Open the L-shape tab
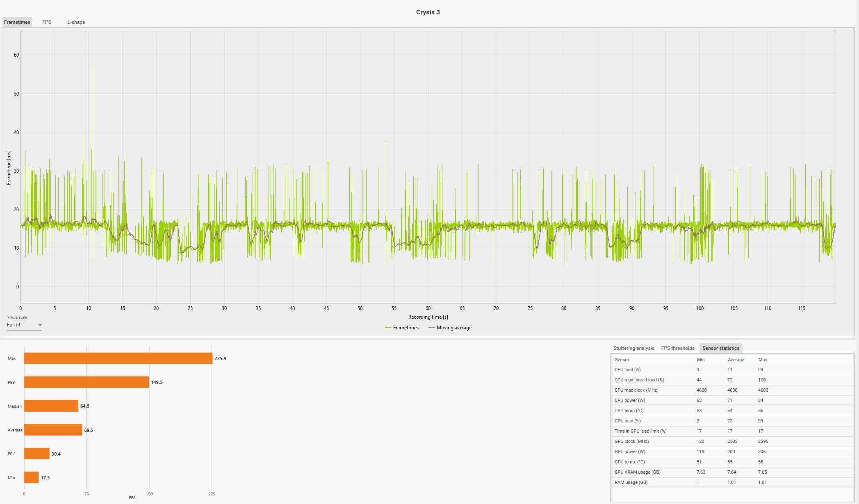The image size is (859, 504). 76,22
